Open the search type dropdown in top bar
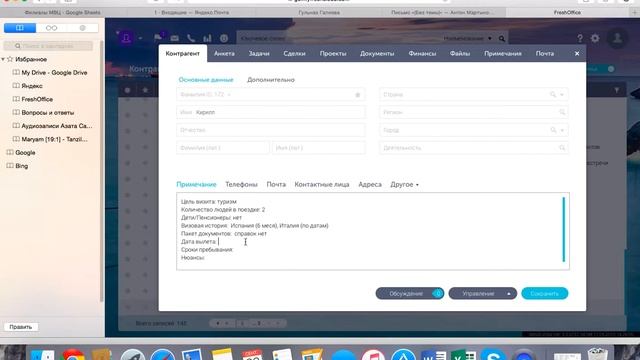 [x=468, y=38]
